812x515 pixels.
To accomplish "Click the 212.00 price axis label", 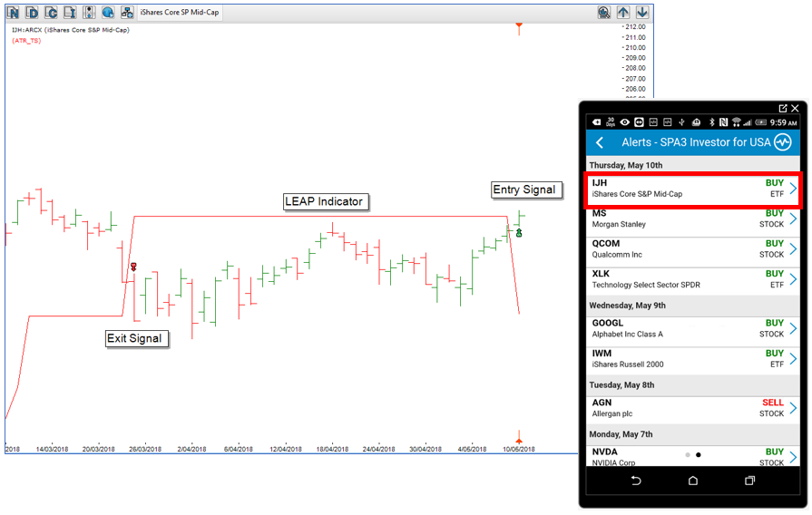I will [635, 27].
